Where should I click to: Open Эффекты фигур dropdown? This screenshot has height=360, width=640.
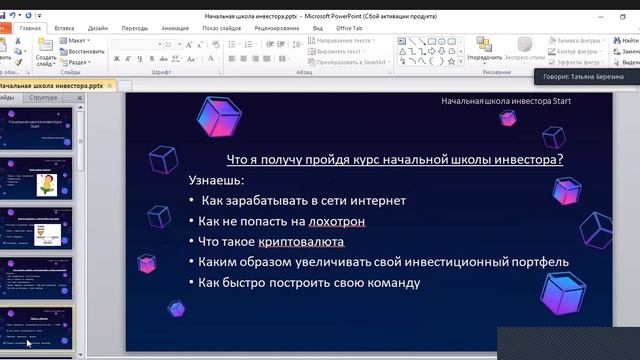pyautogui.click(x=576, y=62)
